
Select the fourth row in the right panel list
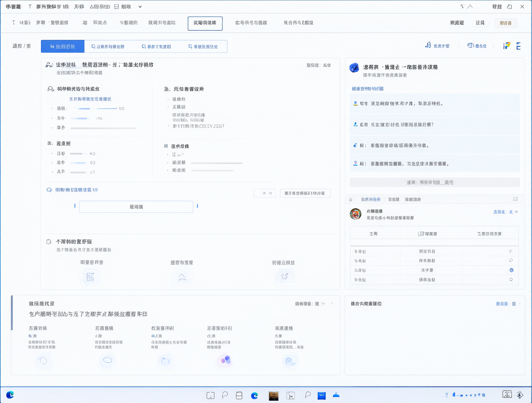point(434,164)
